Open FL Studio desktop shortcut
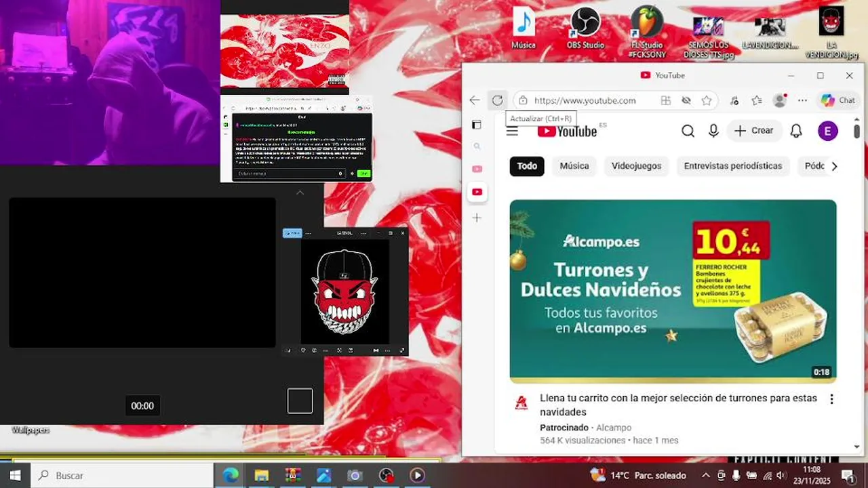 click(646, 32)
